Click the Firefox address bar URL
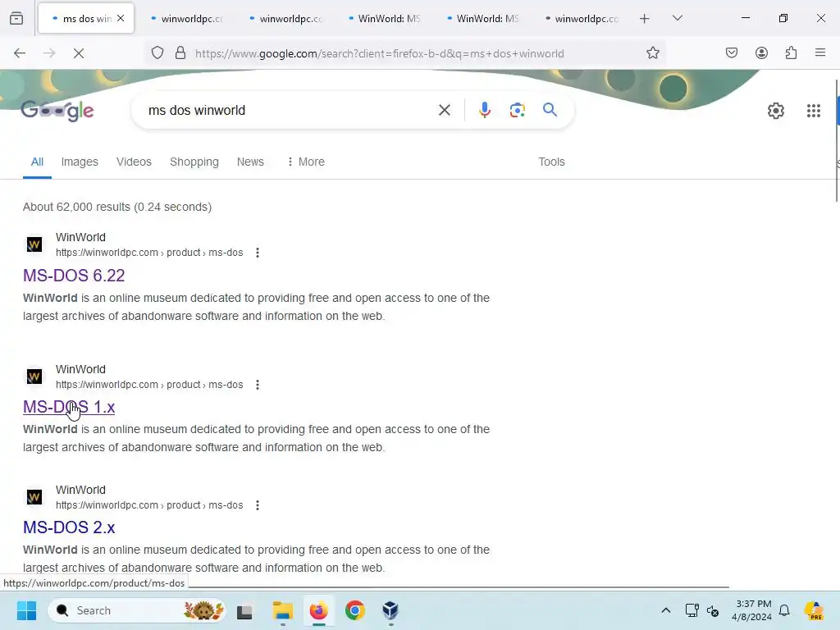This screenshot has height=630, width=840. point(379,53)
